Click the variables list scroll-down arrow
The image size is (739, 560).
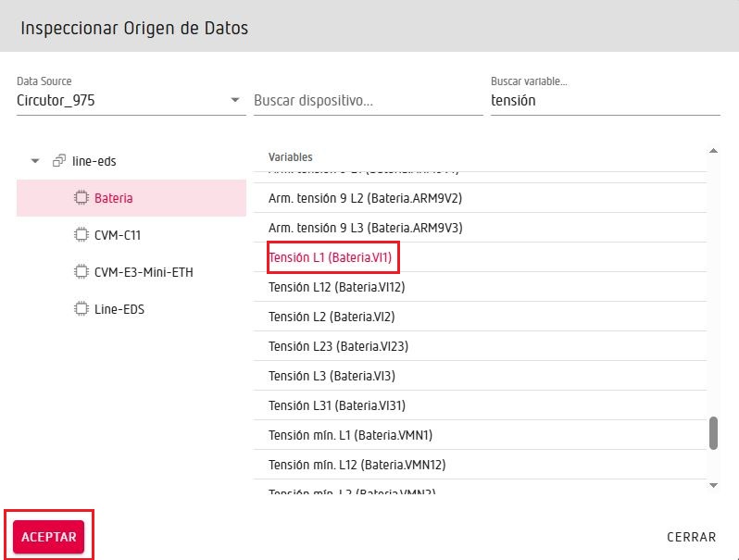[x=713, y=485]
